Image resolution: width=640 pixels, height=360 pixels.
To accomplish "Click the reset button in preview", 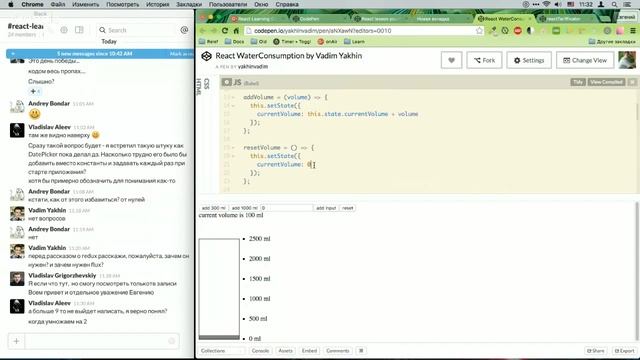I will 347,208.
